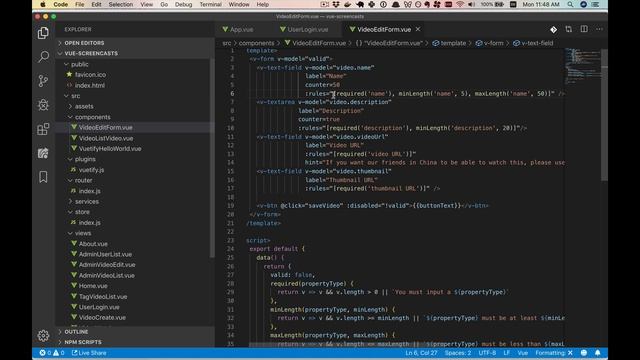The height and width of the screenshot is (360, 640).
Task: Split the editor to the right
Action: [584, 29]
